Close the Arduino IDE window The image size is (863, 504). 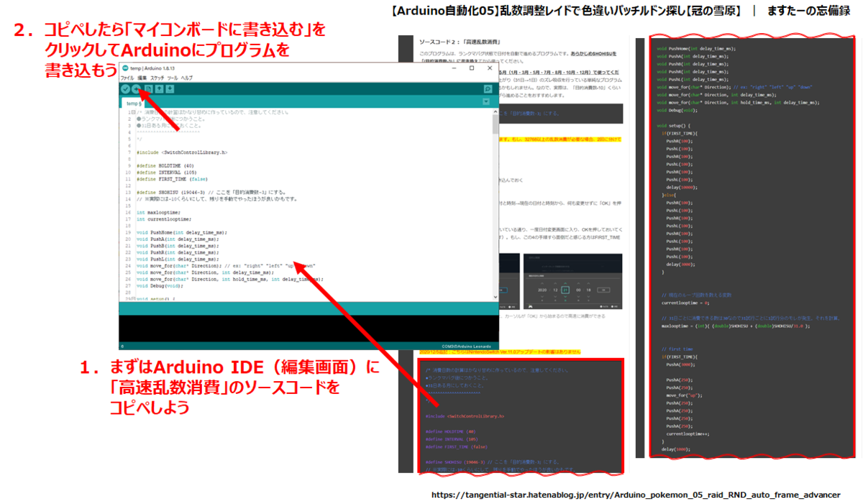coord(490,68)
